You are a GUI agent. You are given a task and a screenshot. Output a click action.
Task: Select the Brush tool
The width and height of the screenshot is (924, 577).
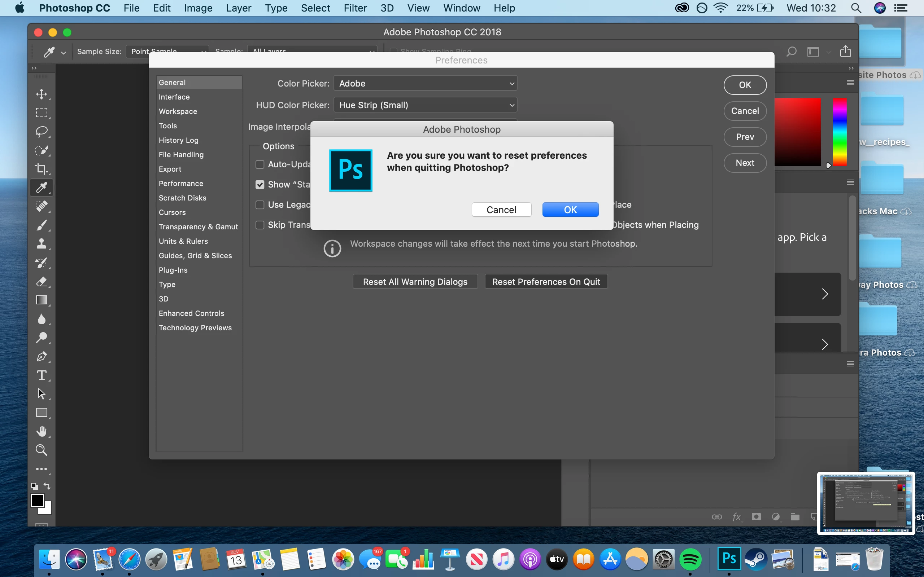click(x=41, y=225)
